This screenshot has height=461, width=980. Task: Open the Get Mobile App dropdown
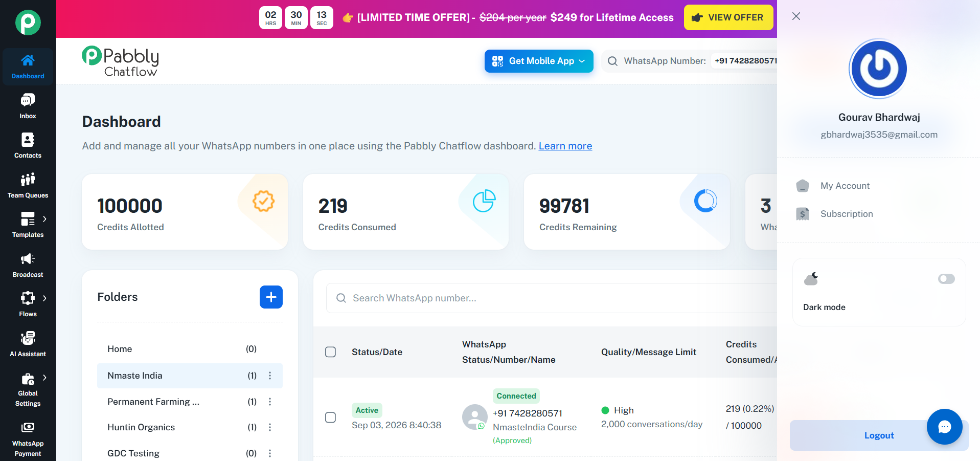coord(539,61)
